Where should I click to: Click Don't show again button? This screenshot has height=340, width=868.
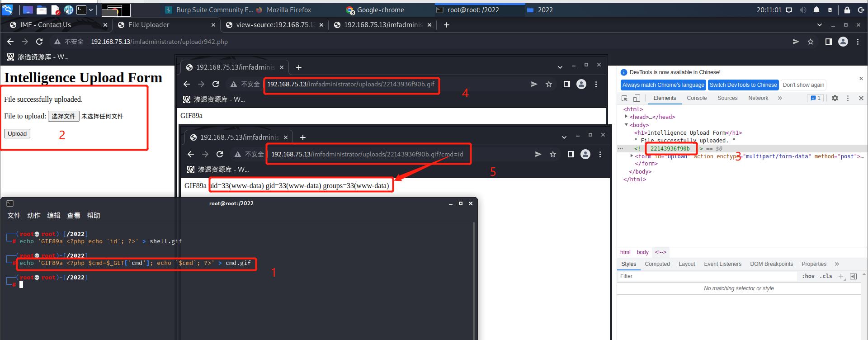click(803, 85)
